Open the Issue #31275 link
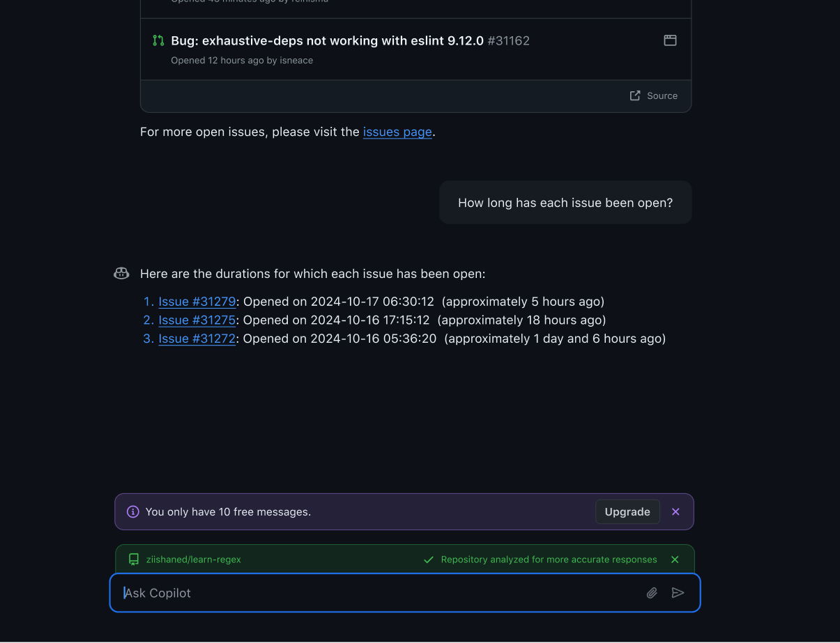 tap(197, 320)
